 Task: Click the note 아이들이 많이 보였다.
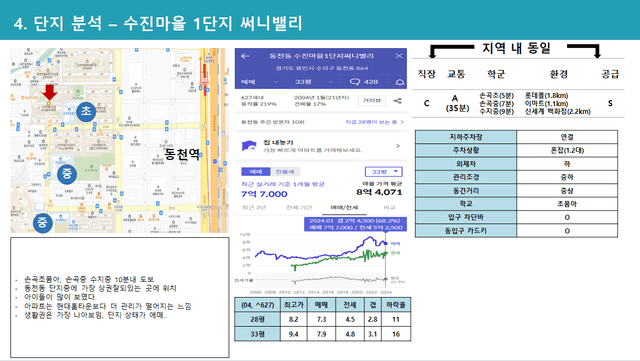click(60, 297)
